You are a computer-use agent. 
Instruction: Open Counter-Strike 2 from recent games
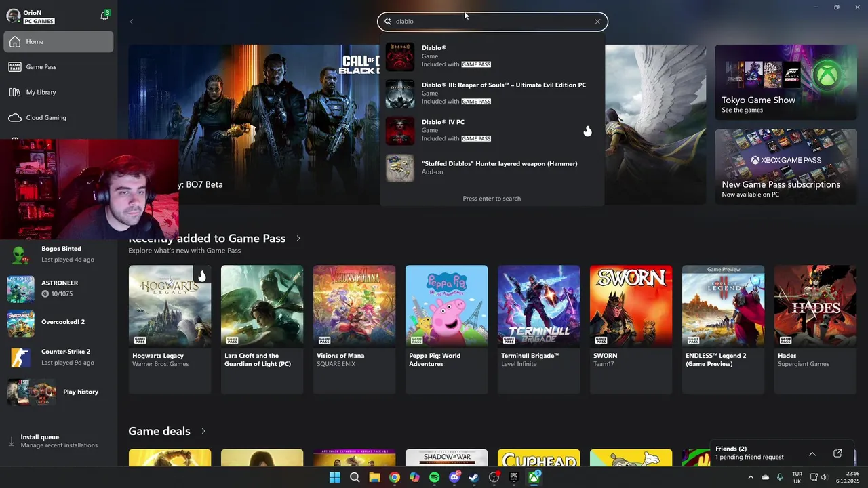click(58, 357)
